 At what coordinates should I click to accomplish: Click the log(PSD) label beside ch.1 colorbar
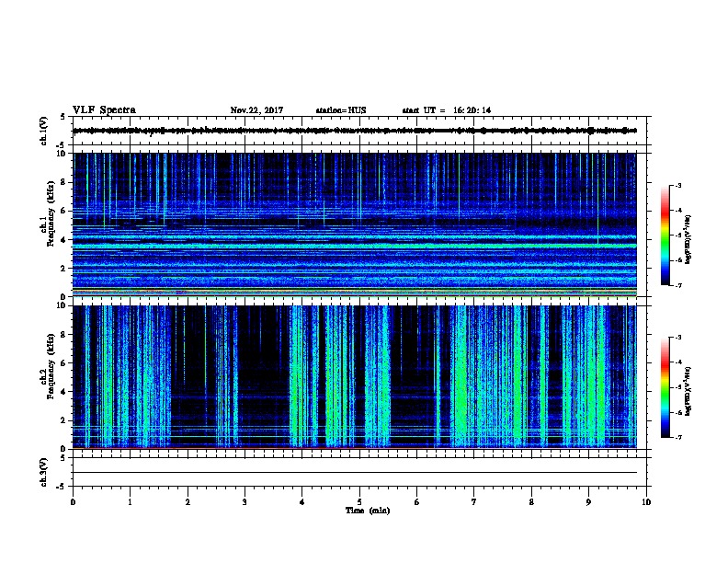tap(688, 239)
